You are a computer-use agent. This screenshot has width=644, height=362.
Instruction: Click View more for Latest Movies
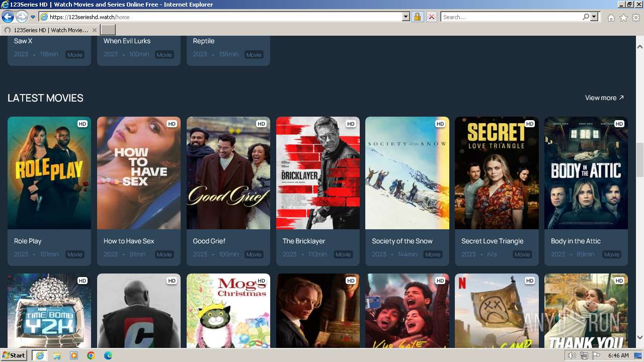pyautogui.click(x=604, y=98)
